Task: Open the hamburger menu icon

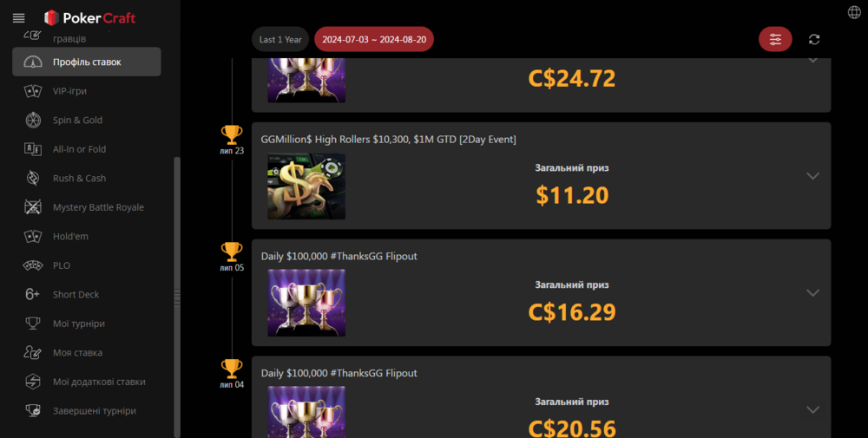Action: coord(18,18)
